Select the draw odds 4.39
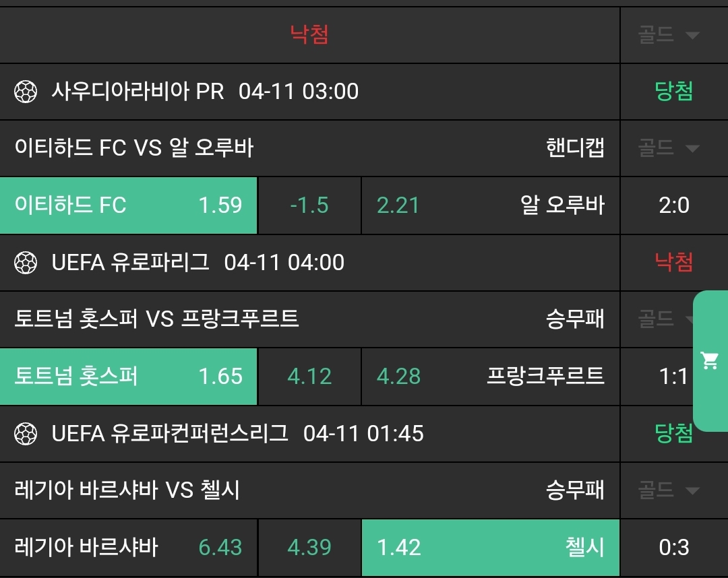The image size is (728, 578). [x=309, y=548]
